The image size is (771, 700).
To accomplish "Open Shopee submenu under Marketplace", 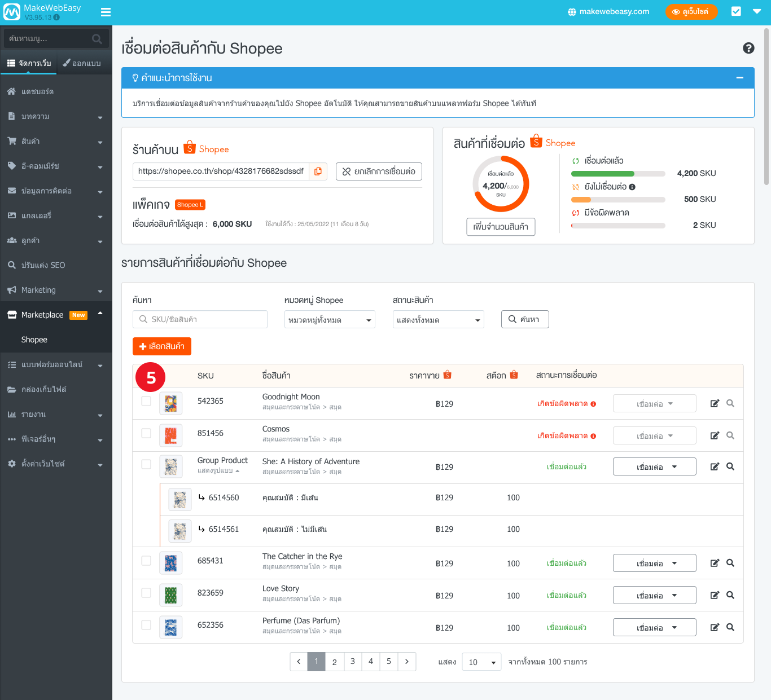I will tap(34, 340).
